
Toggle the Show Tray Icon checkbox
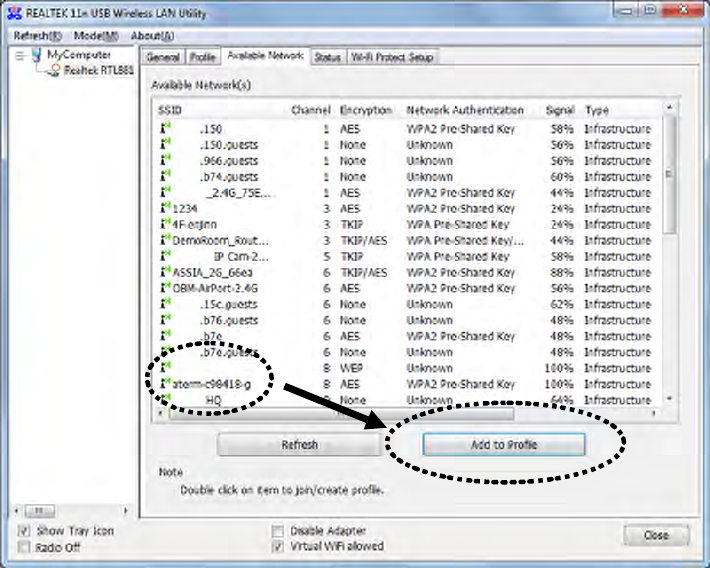(x=24, y=531)
